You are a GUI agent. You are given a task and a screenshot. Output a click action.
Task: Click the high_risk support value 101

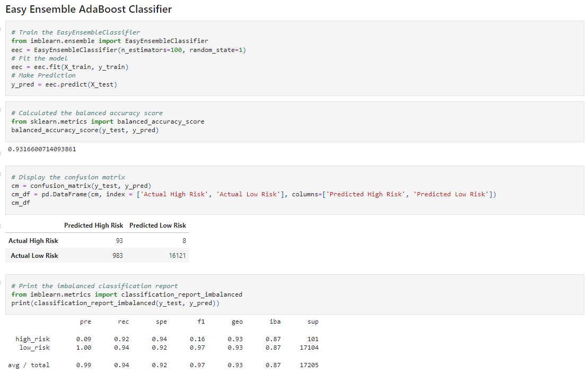[313, 339]
